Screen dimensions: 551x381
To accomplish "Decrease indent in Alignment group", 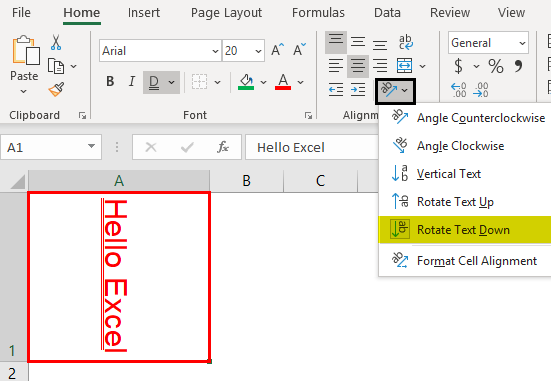I will (336, 89).
